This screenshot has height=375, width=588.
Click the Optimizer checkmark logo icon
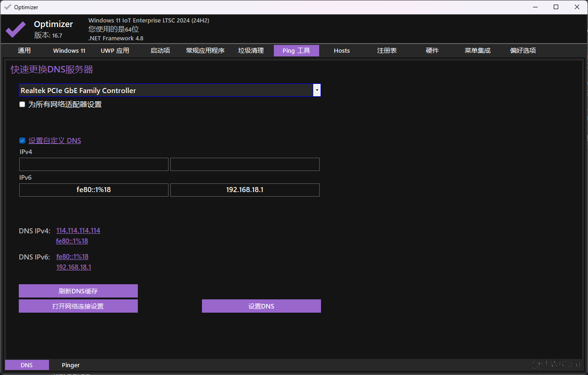click(15, 29)
